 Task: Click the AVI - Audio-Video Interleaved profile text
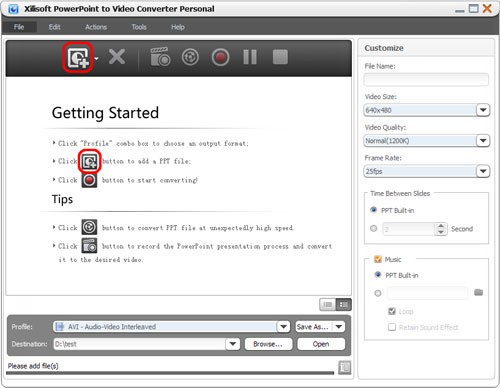112,327
